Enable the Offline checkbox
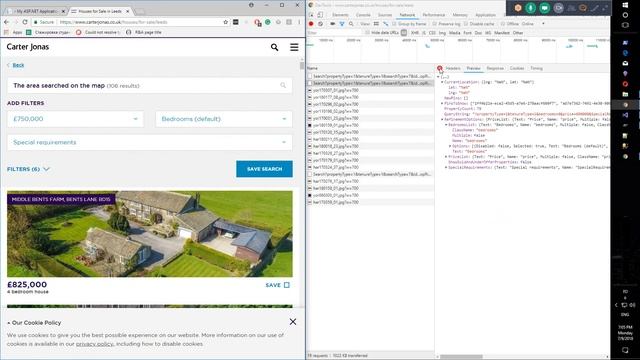The image size is (640, 360). [x=502, y=24]
